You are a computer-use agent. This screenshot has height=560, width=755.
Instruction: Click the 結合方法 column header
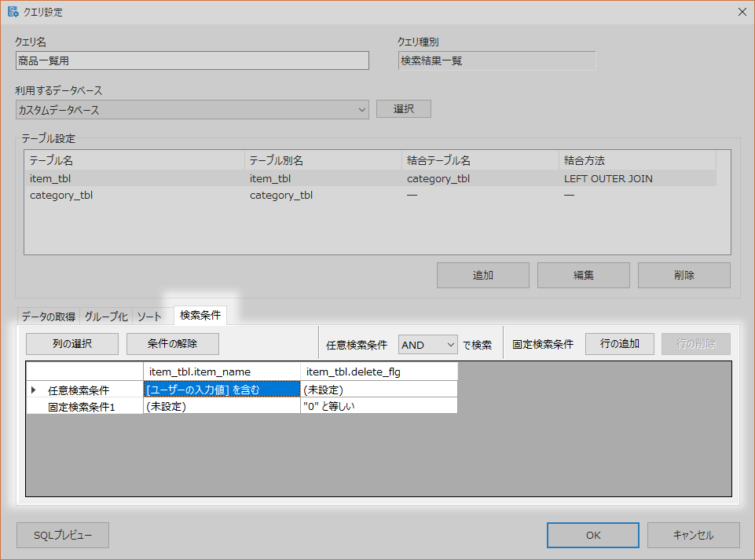(x=637, y=160)
